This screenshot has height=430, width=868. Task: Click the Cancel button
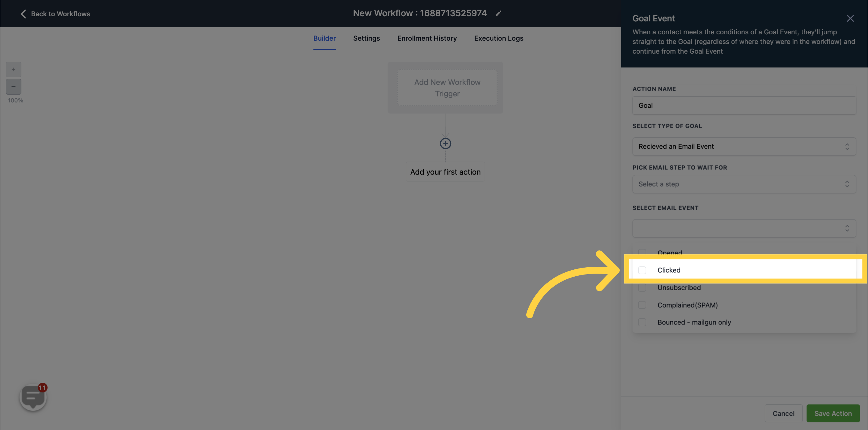pos(783,413)
